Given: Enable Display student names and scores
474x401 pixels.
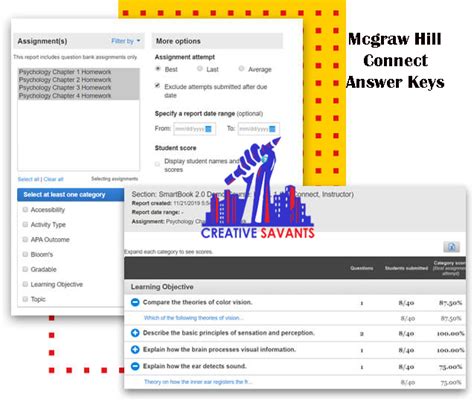Looking at the screenshot, I should (x=157, y=164).
